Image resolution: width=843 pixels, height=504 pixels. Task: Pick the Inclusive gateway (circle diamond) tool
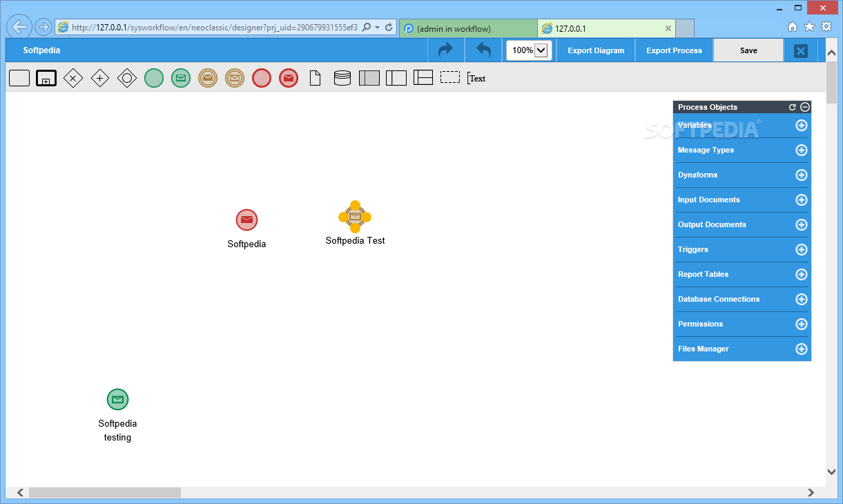pyautogui.click(x=127, y=78)
